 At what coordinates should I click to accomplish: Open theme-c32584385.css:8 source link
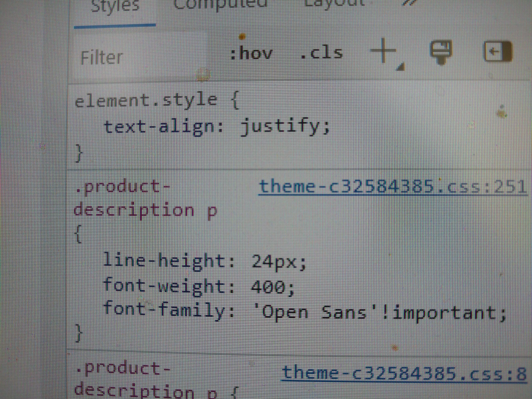[x=404, y=374]
